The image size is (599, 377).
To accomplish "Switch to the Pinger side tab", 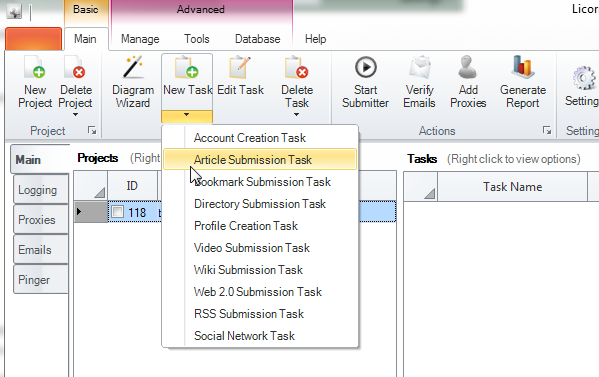I will 40,280.
